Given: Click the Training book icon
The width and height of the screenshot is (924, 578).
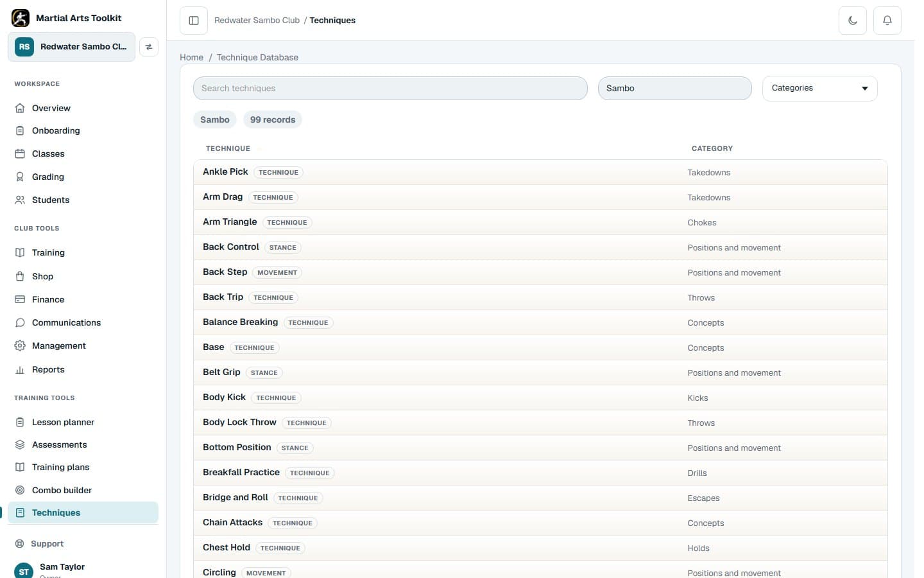Looking at the screenshot, I should [20, 252].
